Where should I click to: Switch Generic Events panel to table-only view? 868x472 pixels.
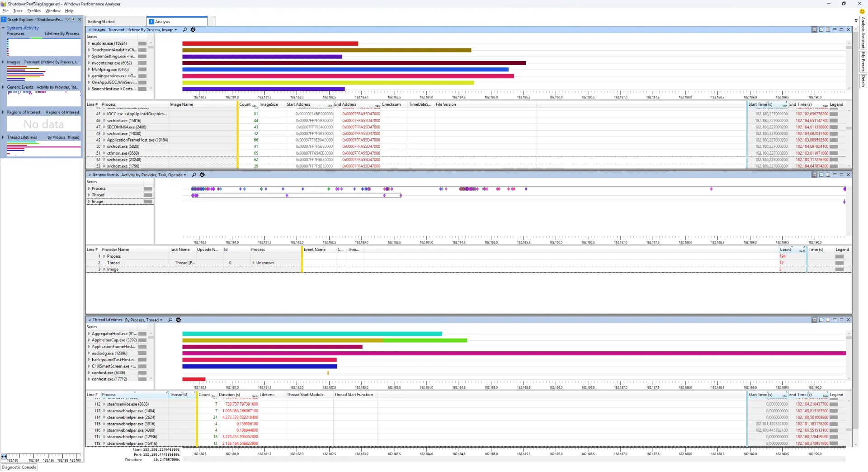pos(828,175)
